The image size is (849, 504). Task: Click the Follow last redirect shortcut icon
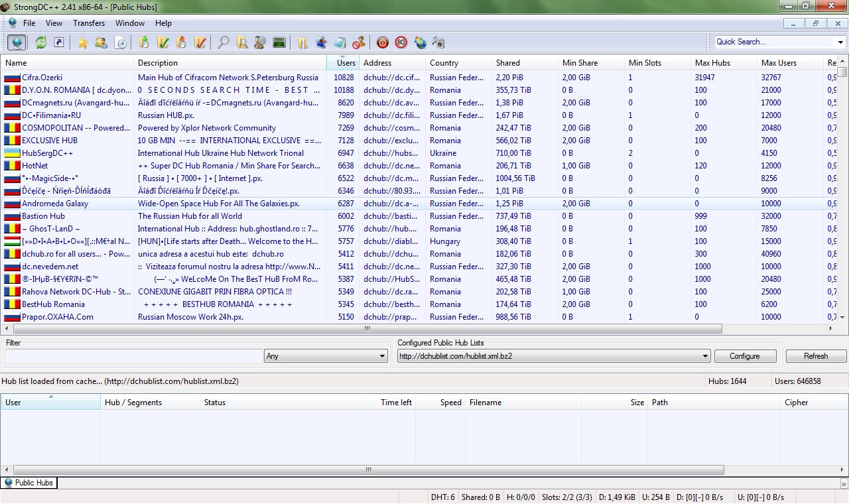59,42
